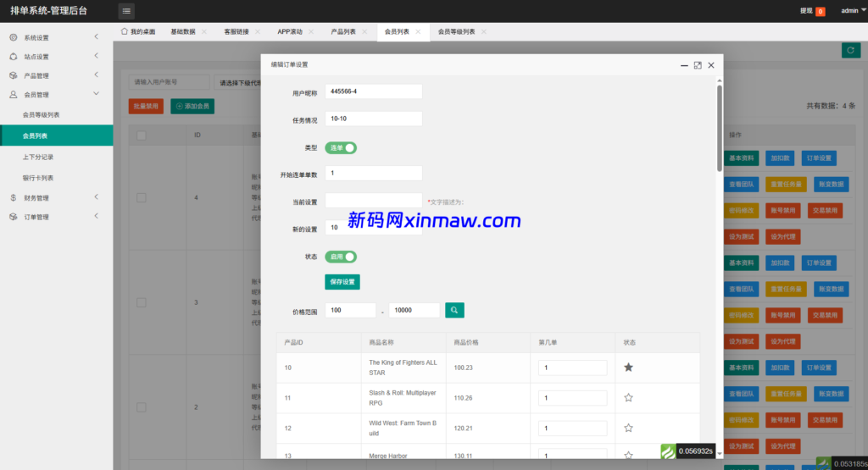Check the select-all checkbox in table header
Viewport: 868px width, 470px height.
142,135
